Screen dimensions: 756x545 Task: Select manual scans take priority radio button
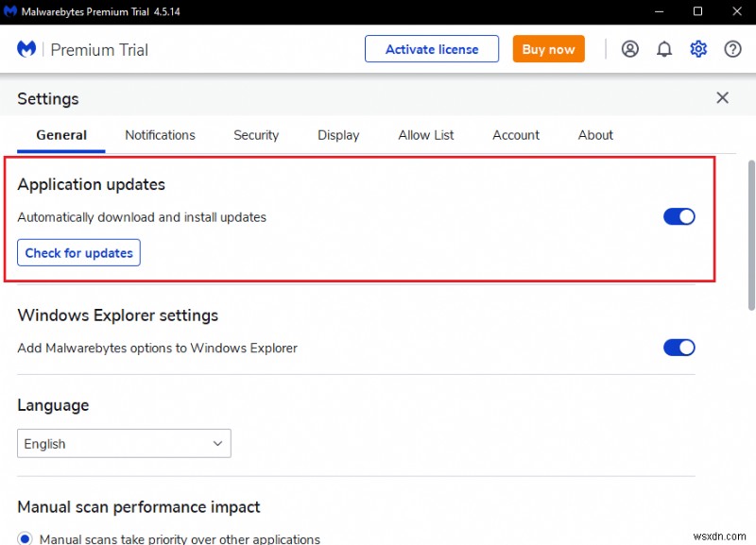pos(25,538)
